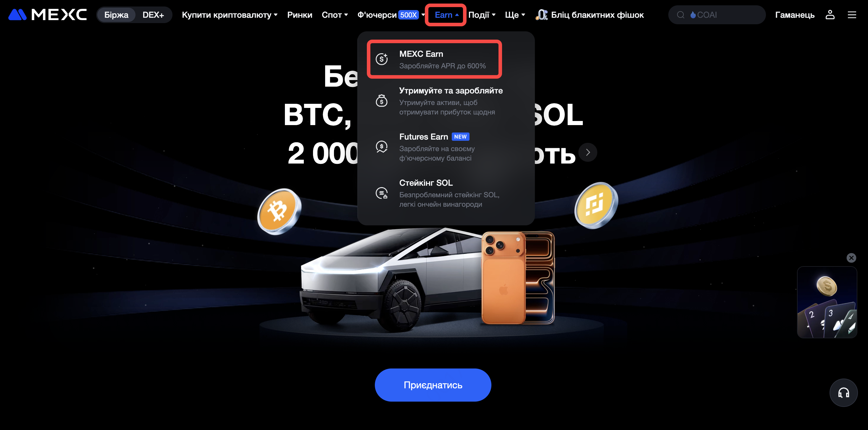The image size is (868, 430).
Task: Click the MEXC Earn coin icon
Action: click(x=382, y=59)
